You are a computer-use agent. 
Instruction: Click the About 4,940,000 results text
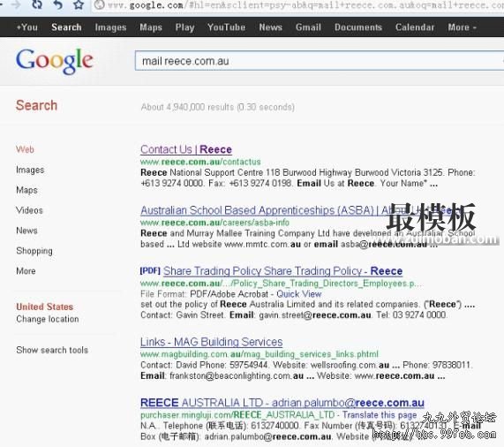coord(218,107)
